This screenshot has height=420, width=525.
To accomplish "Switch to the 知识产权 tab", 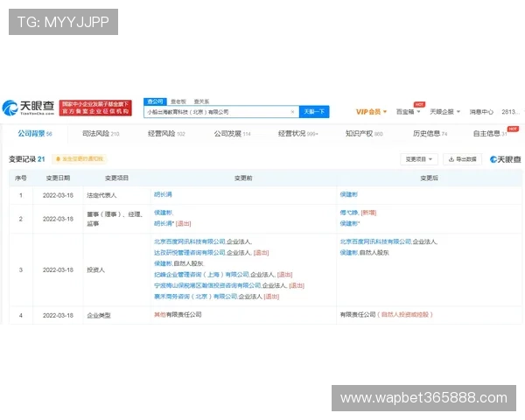I will (x=364, y=134).
